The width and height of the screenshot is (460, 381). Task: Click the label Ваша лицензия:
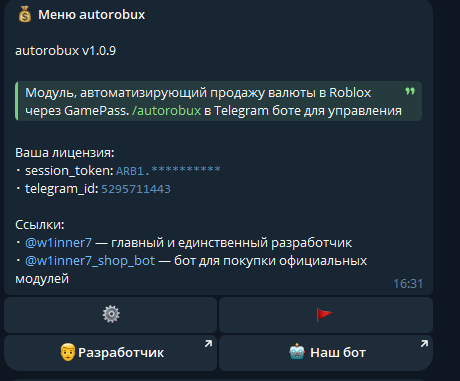[x=65, y=153]
